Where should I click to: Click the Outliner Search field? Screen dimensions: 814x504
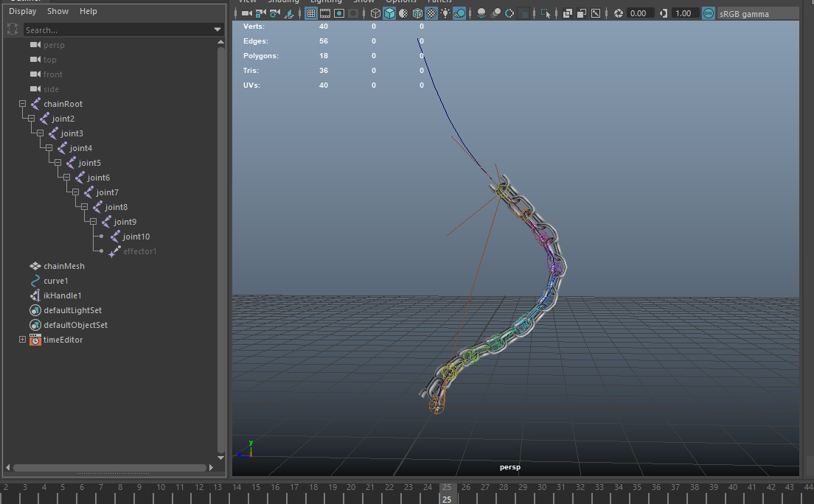pos(119,30)
